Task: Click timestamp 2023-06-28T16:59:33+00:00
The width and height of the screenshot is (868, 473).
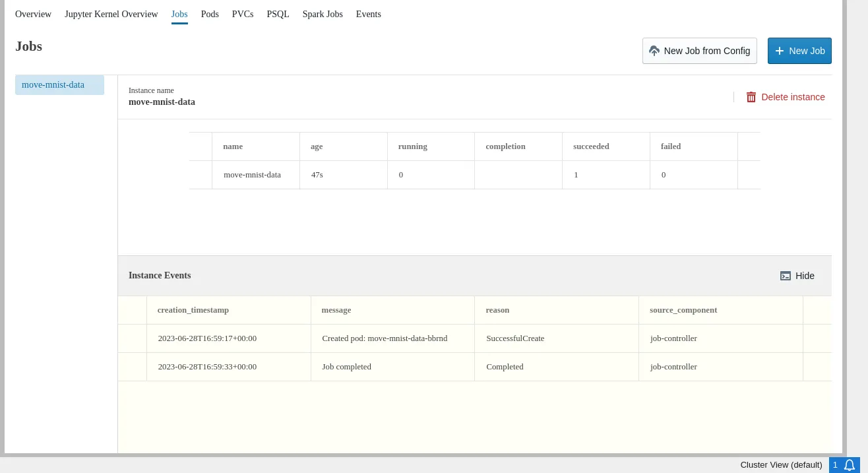Action: [x=207, y=367]
